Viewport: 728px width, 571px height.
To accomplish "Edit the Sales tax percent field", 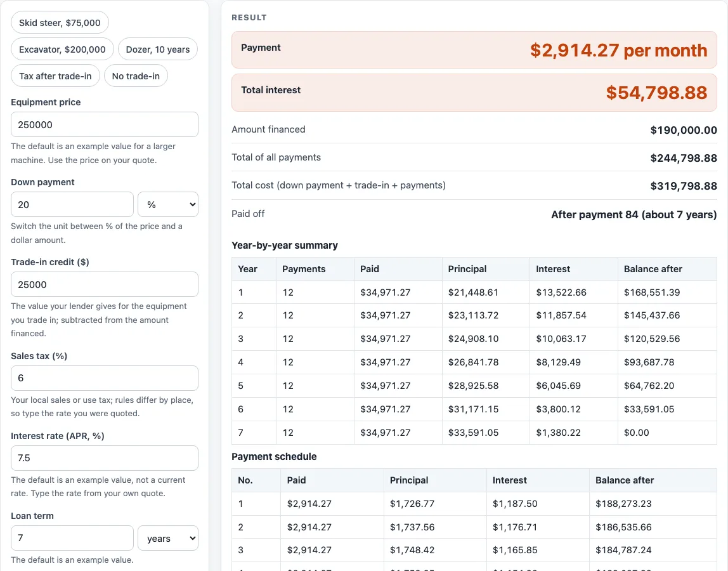I will (105, 378).
